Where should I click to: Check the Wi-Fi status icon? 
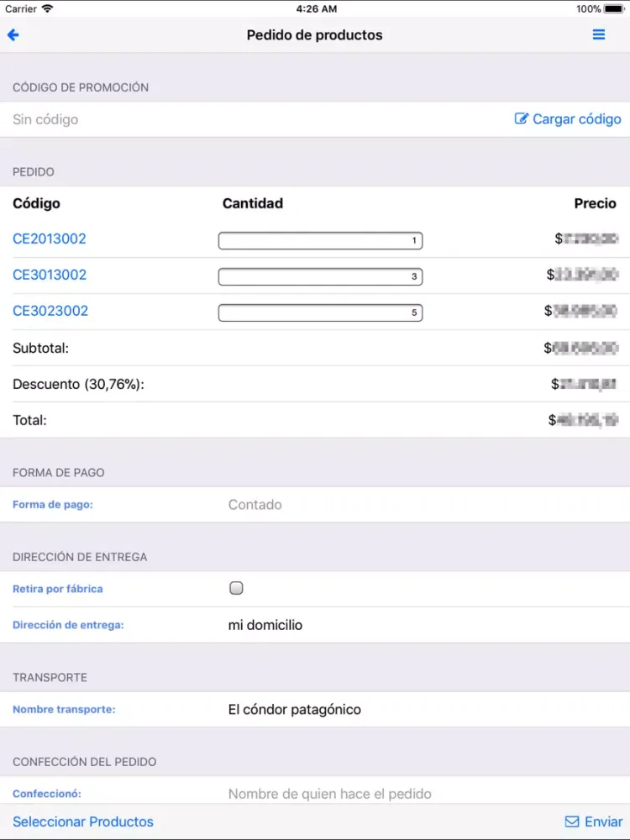pyautogui.click(x=48, y=8)
